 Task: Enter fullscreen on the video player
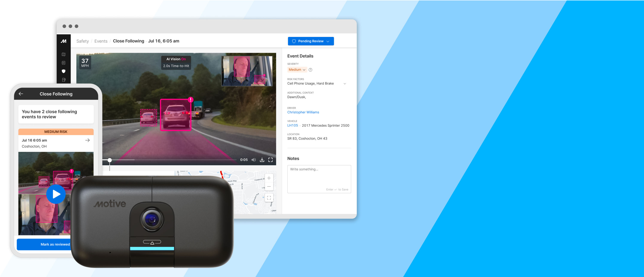tap(270, 160)
